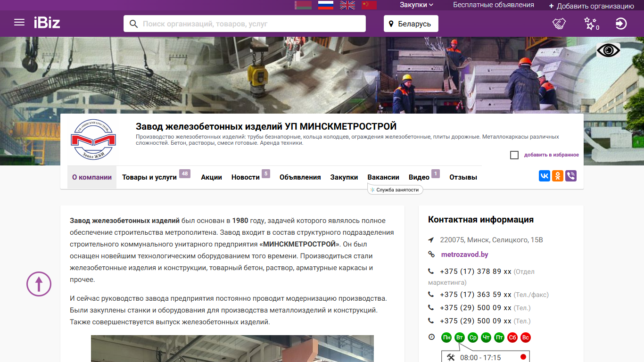
Task: Reveal phone +375 (17) 378 89 xx
Action: (x=476, y=271)
